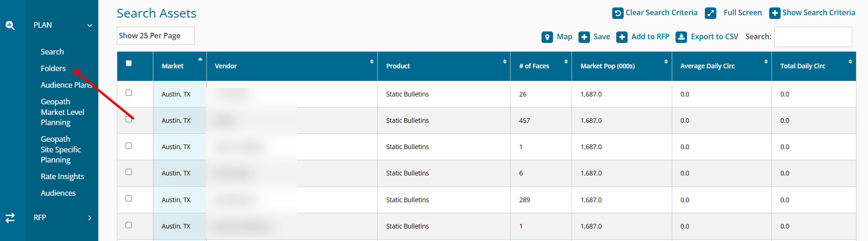Open Map view via the pin icon

click(x=547, y=37)
